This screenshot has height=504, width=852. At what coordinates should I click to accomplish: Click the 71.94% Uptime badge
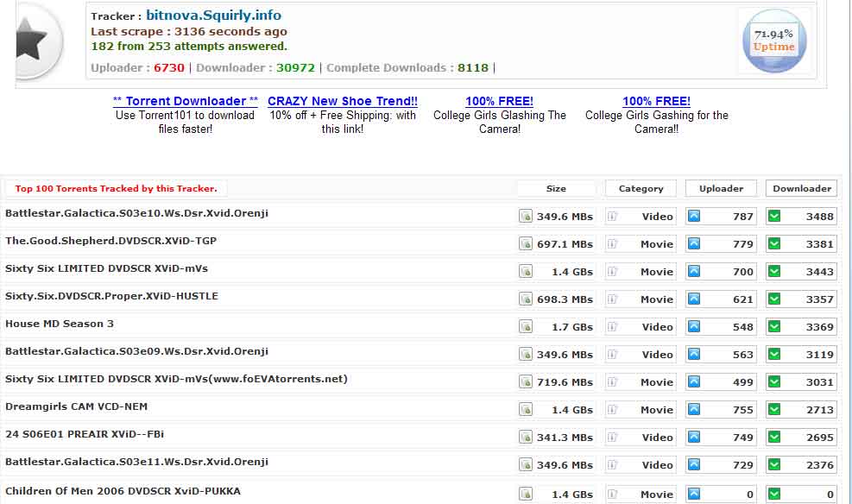pyautogui.click(x=774, y=41)
